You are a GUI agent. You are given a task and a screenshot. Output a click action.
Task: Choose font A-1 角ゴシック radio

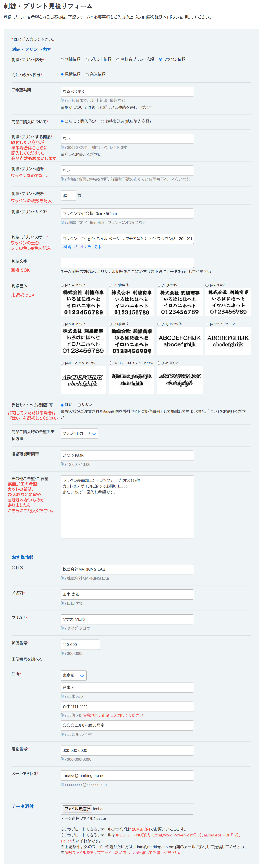(x=62, y=285)
